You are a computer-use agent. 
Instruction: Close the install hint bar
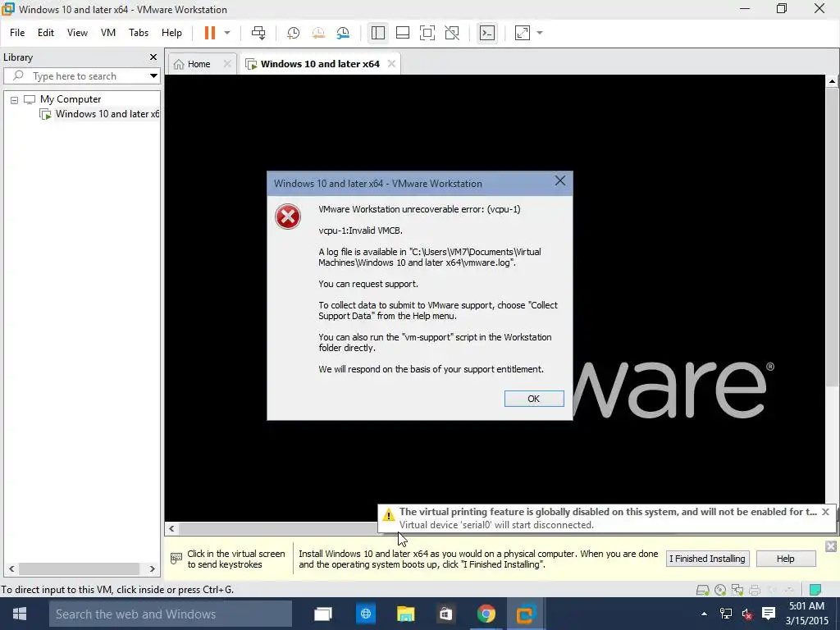830,546
